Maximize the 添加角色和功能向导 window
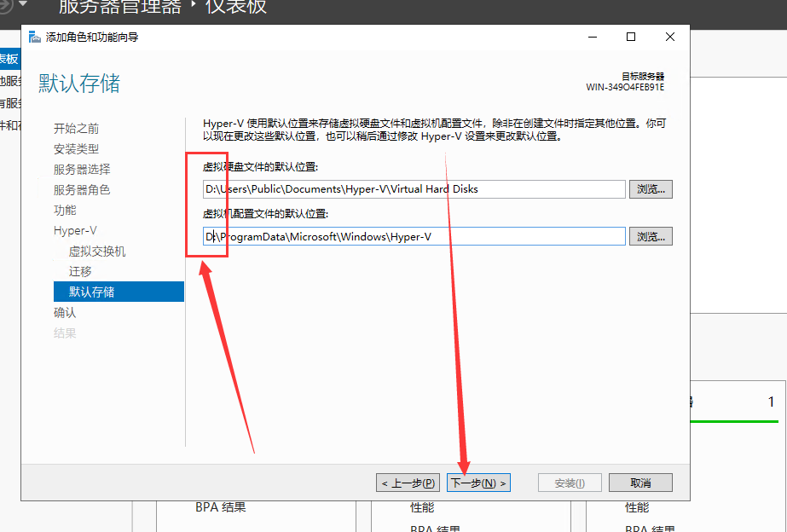Screen dimensions: 787x532 pos(631,37)
